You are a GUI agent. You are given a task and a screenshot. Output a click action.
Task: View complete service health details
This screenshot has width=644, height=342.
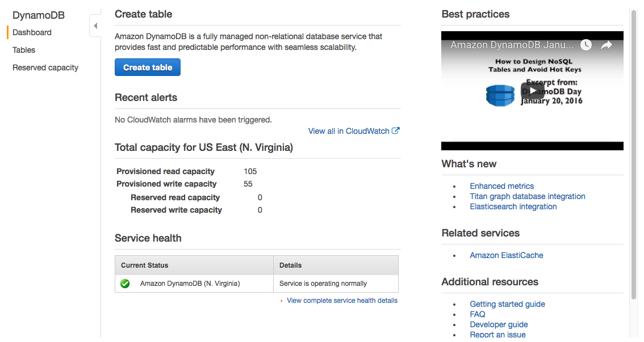[342, 301]
